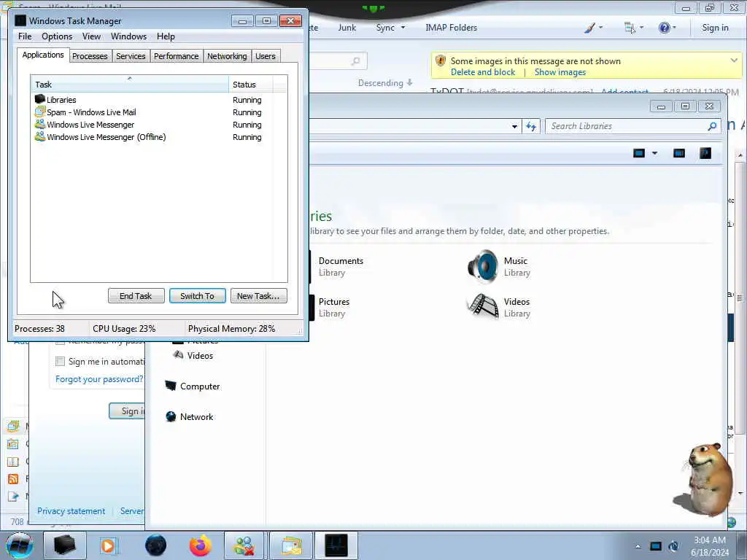The width and height of the screenshot is (747, 560).
Task: Open the Task Manager View menu
Action: pos(91,36)
